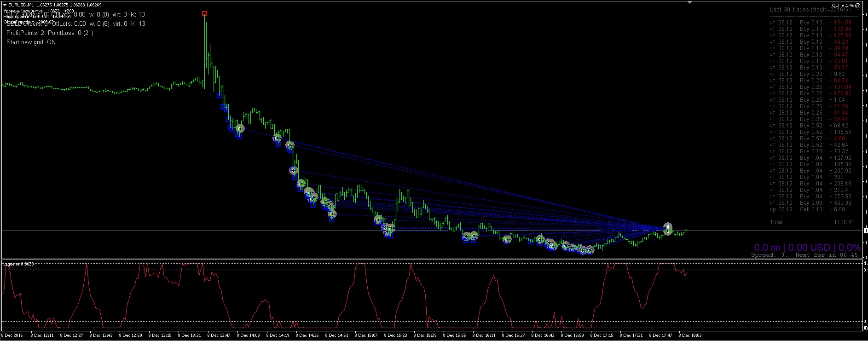Open the One-Click Trading arrow beside EURUSD,M1
Image resolution: width=868 pixels, height=341 pixels.
5,5
